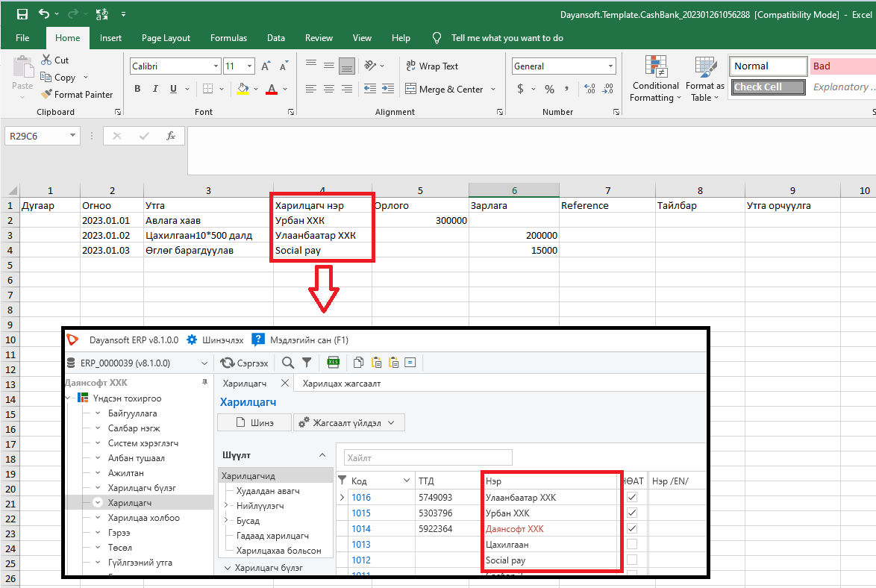Select cell containing Social pay in Excel

[x=322, y=251]
